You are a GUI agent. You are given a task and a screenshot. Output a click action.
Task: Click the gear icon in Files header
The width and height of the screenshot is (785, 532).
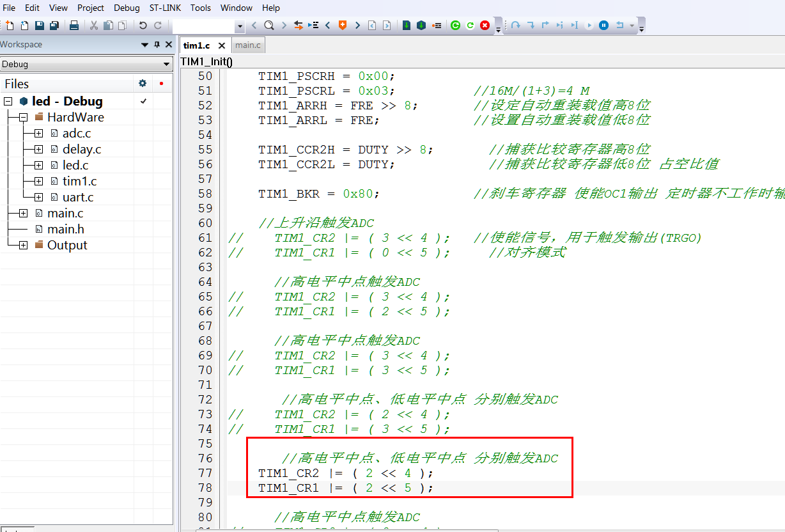[143, 84]
